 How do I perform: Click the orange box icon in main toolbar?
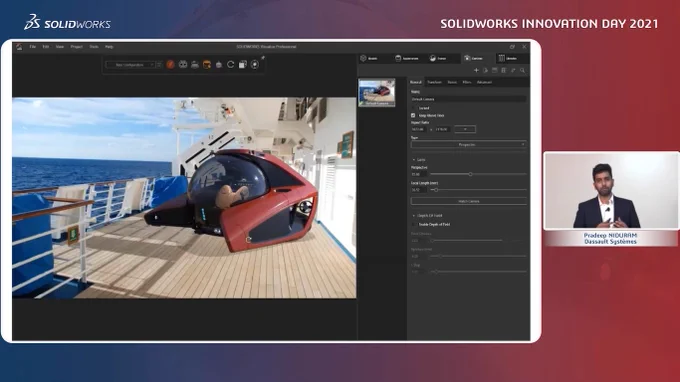pos(207,65)
